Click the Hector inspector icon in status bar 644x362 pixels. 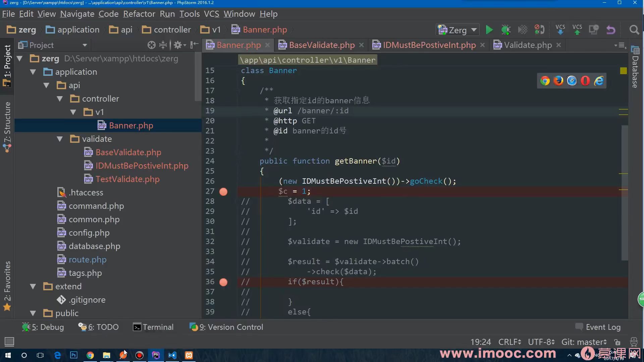[x=634, y=342]
